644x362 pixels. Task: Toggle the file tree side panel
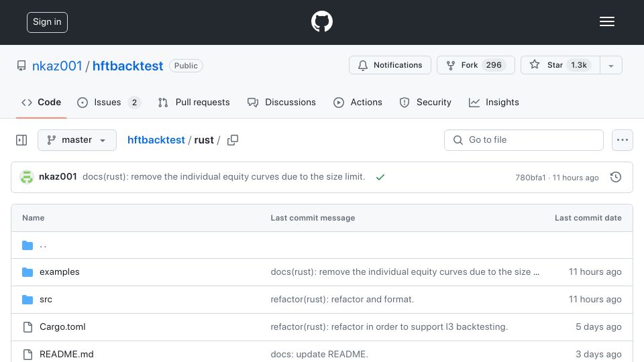coord(21,140)
